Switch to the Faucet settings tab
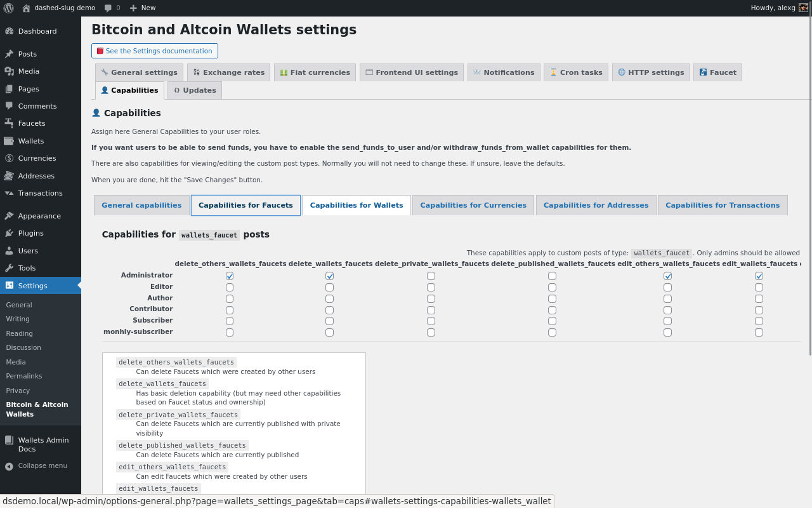Viewport: 812px width, 508px height. coord(717,72)
